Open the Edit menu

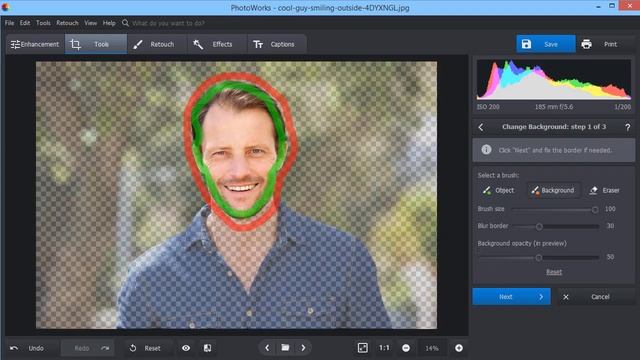coord(25,23)
